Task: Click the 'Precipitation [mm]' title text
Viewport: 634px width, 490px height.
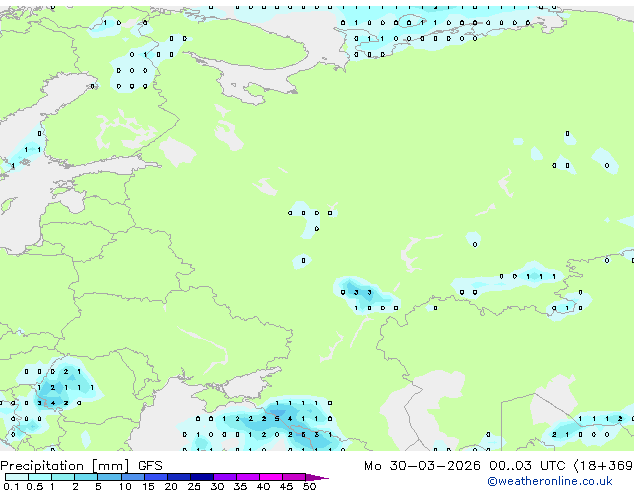Action: pyautogui.click(x=65, y=466)
